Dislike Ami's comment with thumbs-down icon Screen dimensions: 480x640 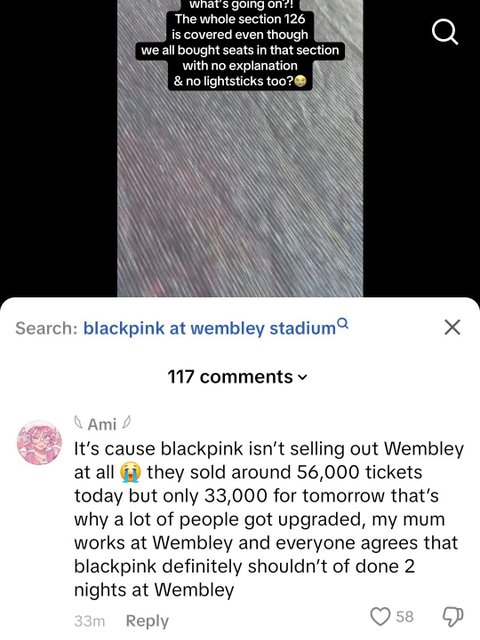point(453,616)
